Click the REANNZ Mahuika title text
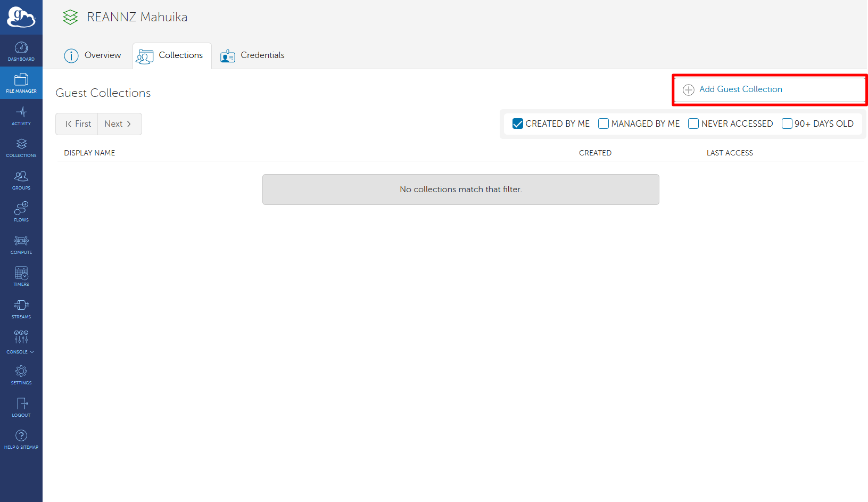 tap(137, 18)
